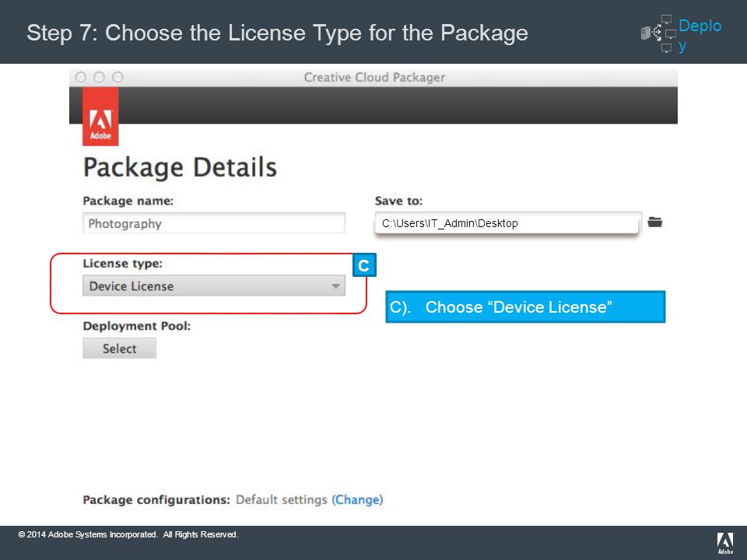The image size is (747, 560).
Task: Click the Change link for package configurations
Action: coord(357,499)
